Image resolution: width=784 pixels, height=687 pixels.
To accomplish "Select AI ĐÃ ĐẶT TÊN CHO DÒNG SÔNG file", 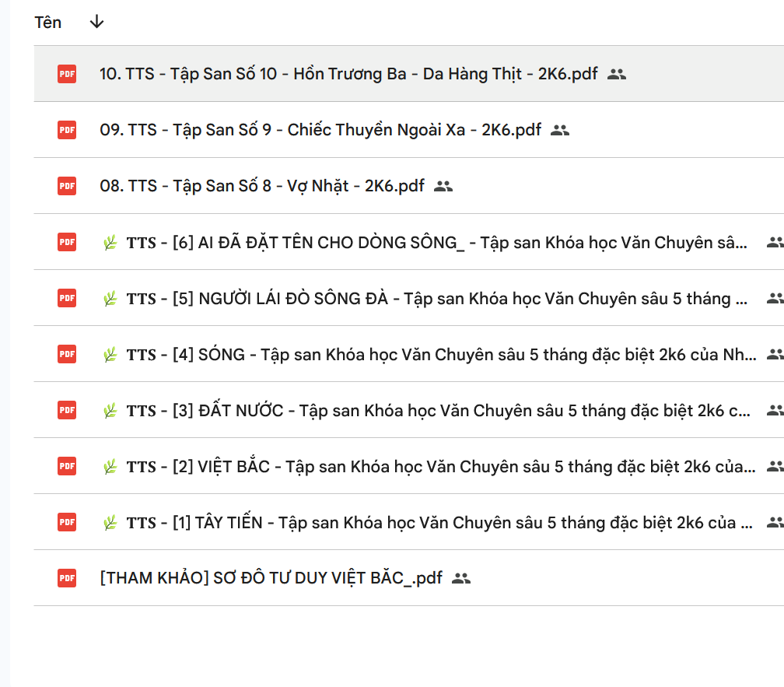I will pos(424,243).
